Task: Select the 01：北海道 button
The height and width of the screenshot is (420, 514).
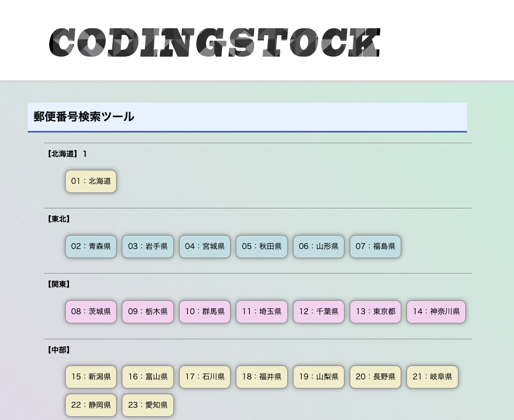Action: pyautogui.click(x=91, y=181)
